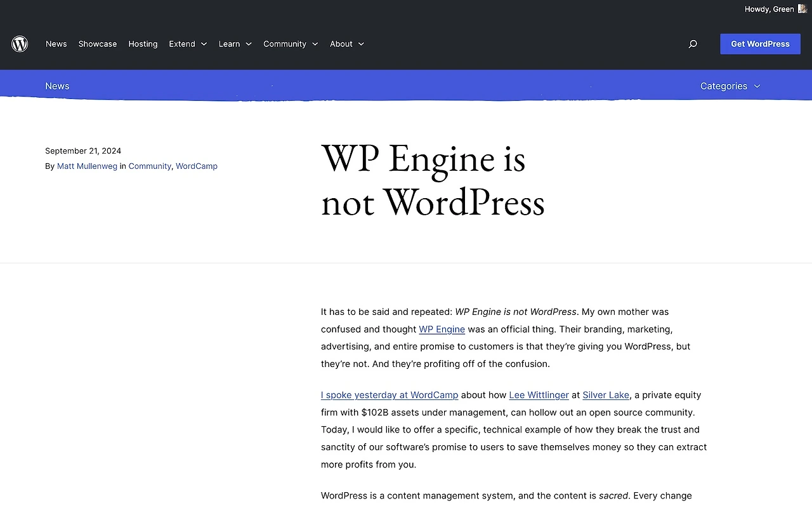
Task: Open the Extend menu label
Action: pyautogui.click(x=182, y=44)
